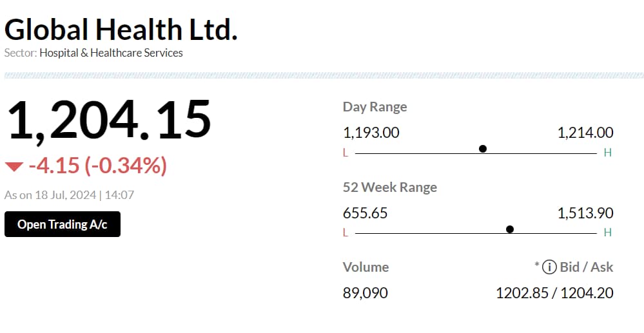The height and width of the screenshot is (333, 644).
Task: Click the Global Health Ltd. heading
Action: pyautogui.click(x=121, y=30)
